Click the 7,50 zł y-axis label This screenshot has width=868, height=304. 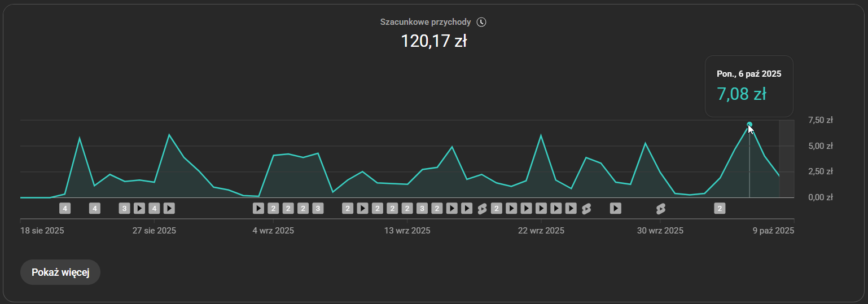tap(821, 120)
